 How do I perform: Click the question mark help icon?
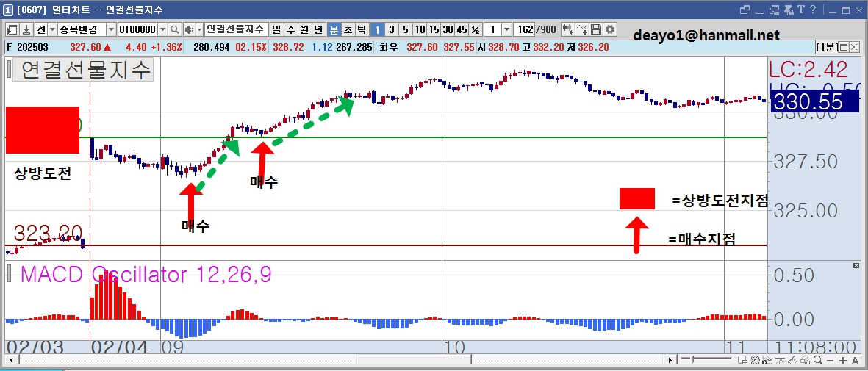point(813,10)
